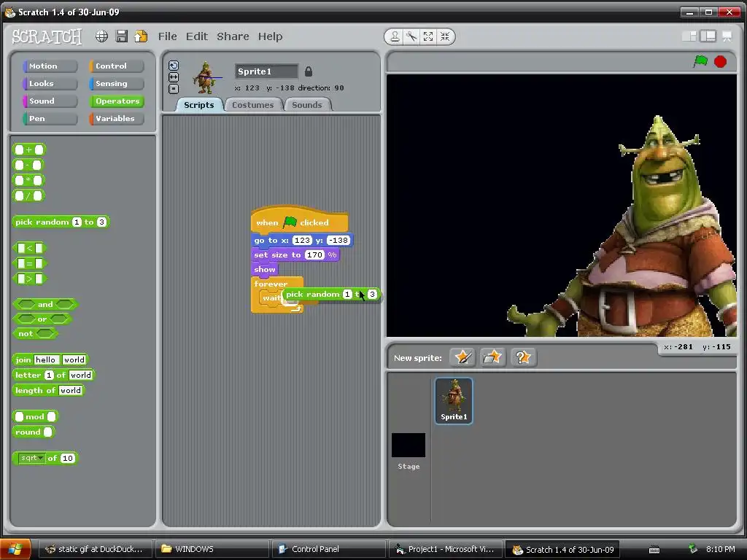Switch to full stage view mode

point(708,36)
